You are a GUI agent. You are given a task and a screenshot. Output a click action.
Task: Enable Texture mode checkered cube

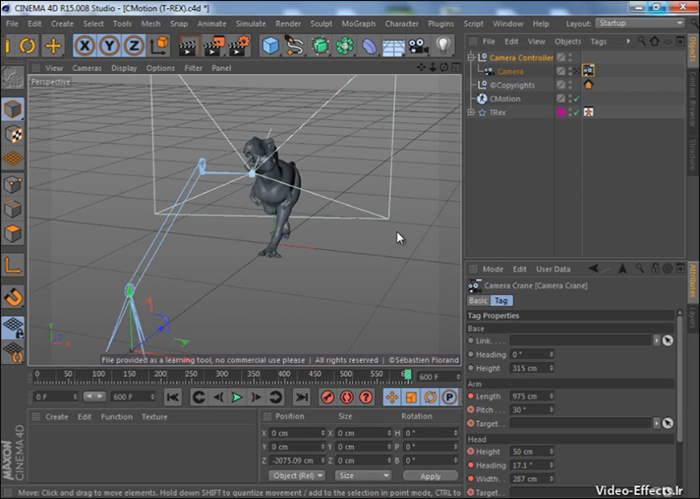click(x=13, y=134)
